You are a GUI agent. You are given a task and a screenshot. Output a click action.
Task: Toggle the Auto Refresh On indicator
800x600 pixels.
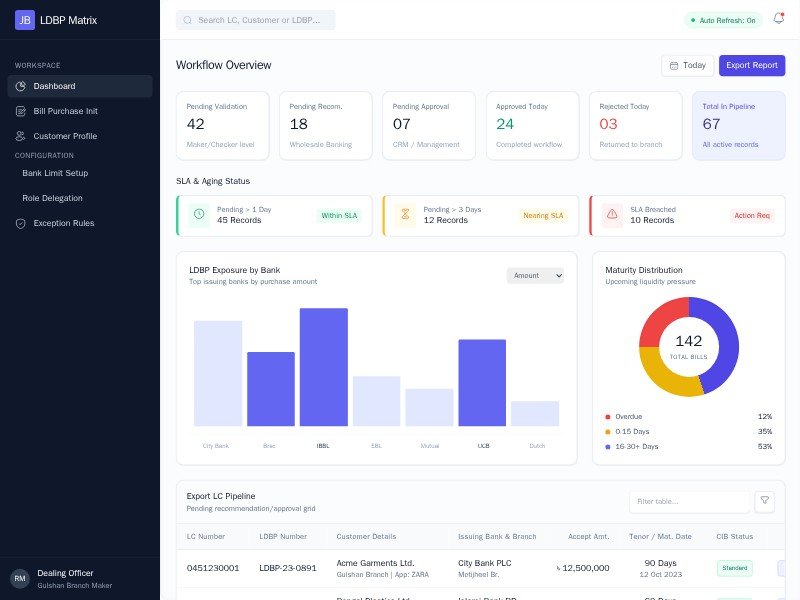click(x=722, y=20)
